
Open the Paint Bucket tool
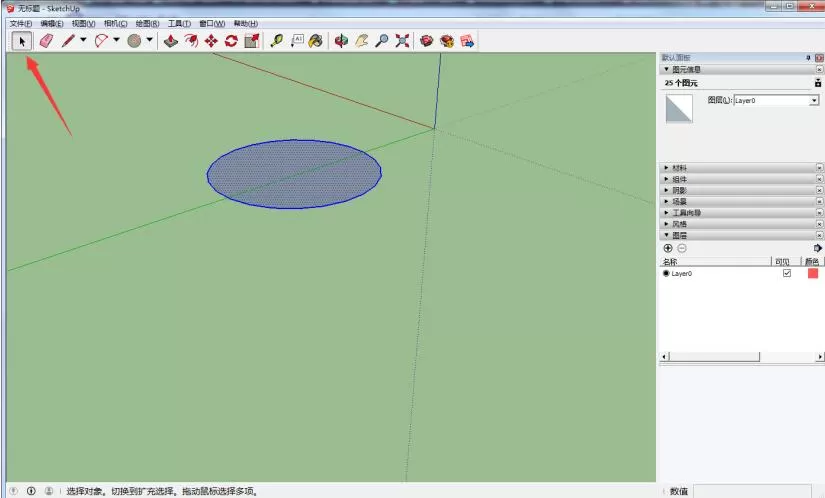pos(316,41)
